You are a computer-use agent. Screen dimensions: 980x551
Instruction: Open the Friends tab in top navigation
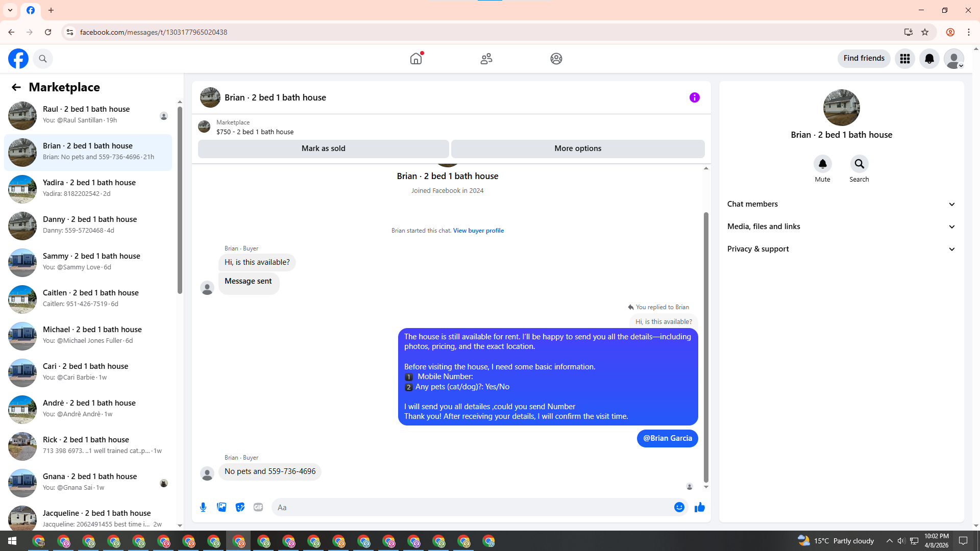(486, 59)
